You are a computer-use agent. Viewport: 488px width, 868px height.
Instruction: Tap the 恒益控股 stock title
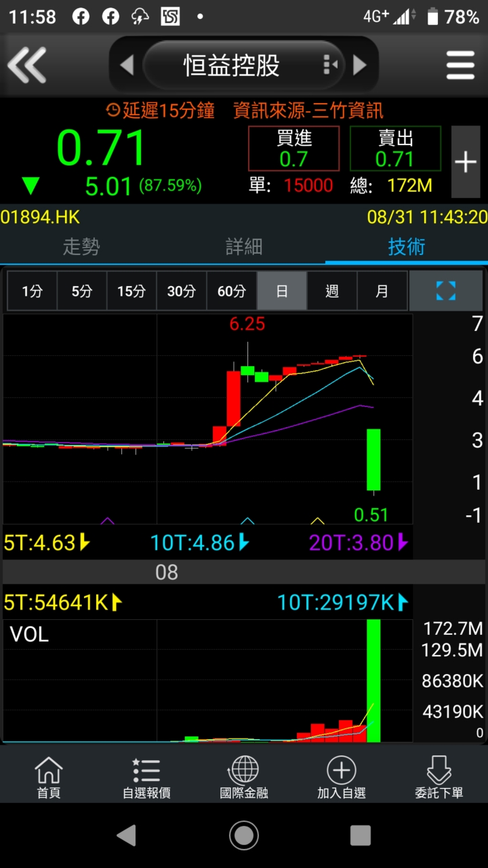pyautogui.click(x=232, y=66)
